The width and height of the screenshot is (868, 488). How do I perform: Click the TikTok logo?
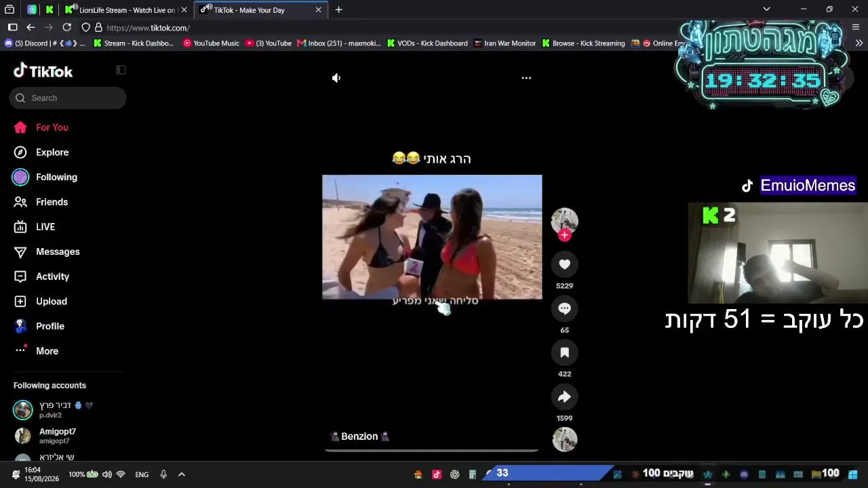pyautogui.click(x=43, y=71)
